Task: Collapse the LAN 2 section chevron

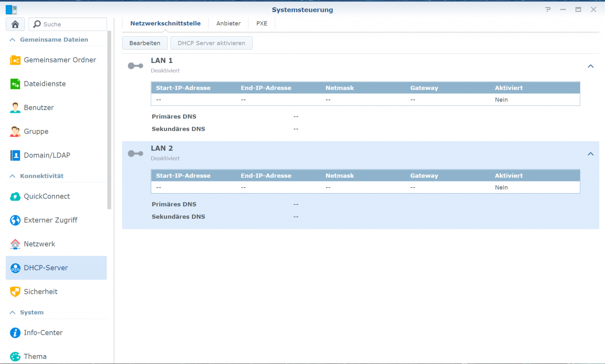Action: click(590, 154)
